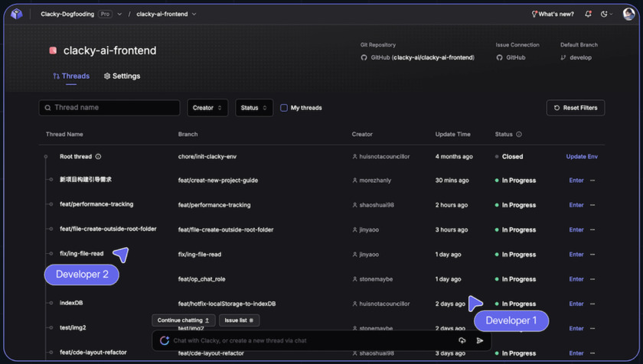Expand the Clacky-Dogfooding workspace switcher

[119, 14]
